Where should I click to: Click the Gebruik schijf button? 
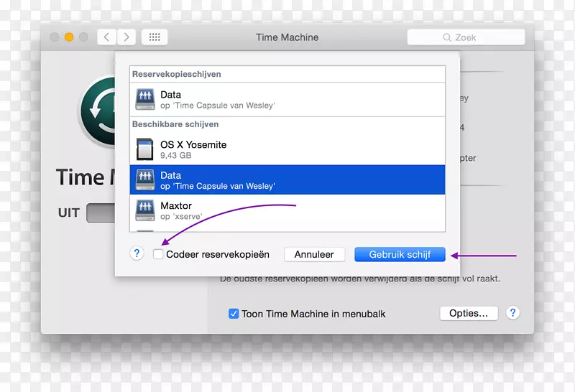(400, 254)
